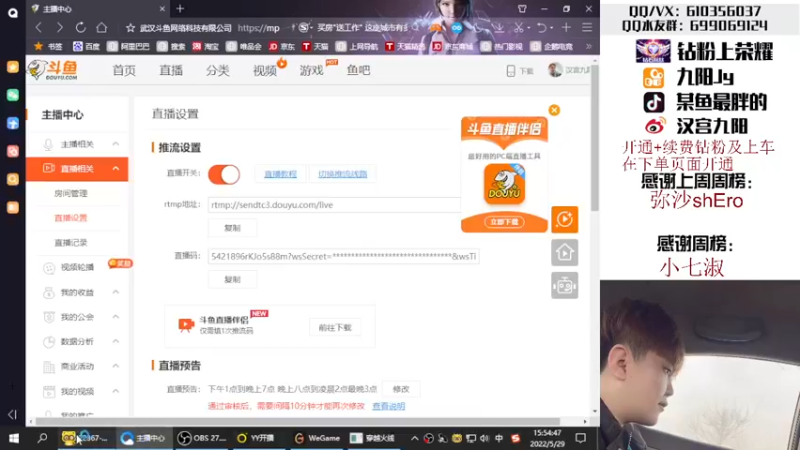Click the browser sidebar collapse arrow
Viewport: 800px width, 450px height.
12,415
